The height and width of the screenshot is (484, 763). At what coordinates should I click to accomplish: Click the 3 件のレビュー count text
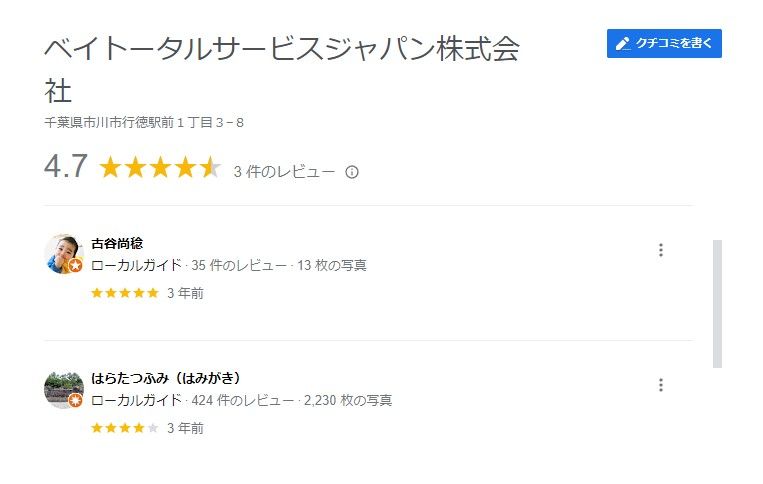coord(284,172)
